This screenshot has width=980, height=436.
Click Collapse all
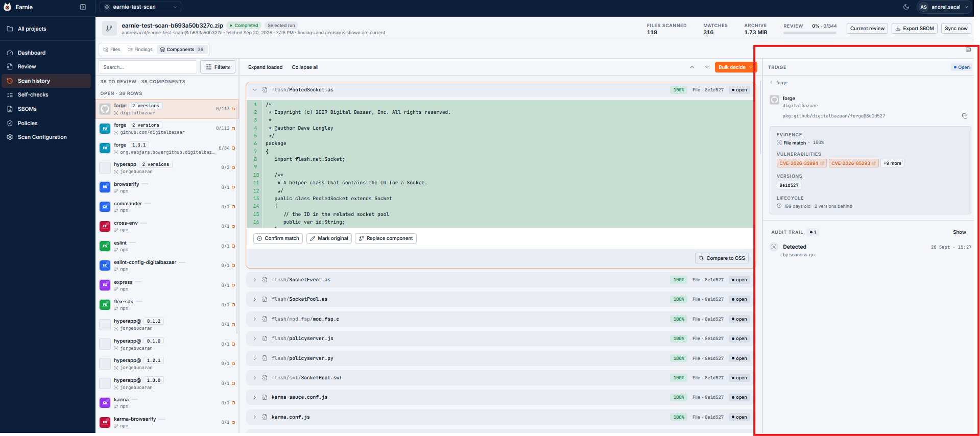pyautogui.click(x=305, y=67)
